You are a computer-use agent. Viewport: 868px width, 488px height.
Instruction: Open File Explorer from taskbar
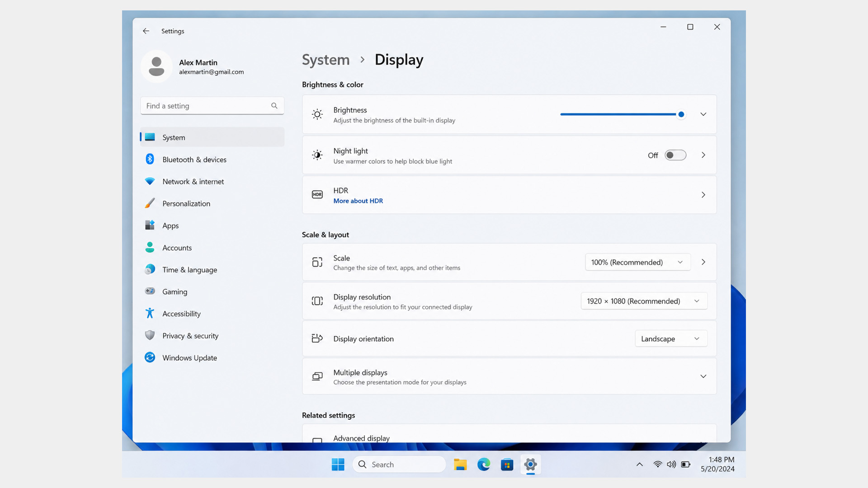[x=460, y=465]
